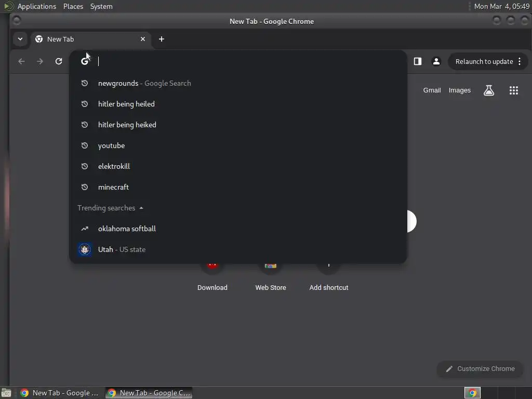Click history clock icon beside youtube
532x399 pixels.
85,145
